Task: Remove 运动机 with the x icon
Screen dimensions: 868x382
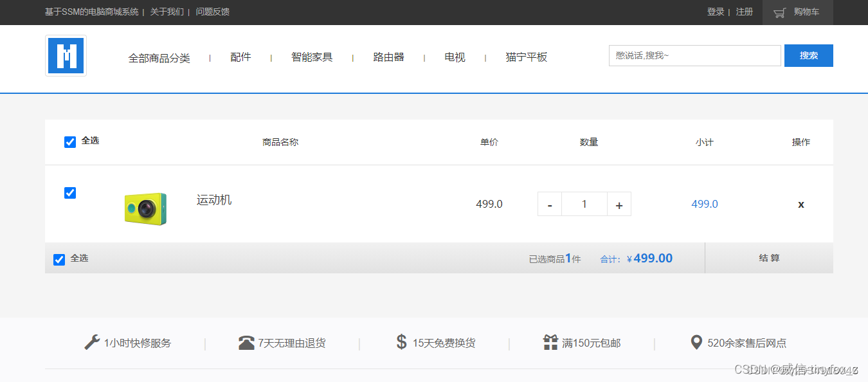Action: tap(800, 204)
